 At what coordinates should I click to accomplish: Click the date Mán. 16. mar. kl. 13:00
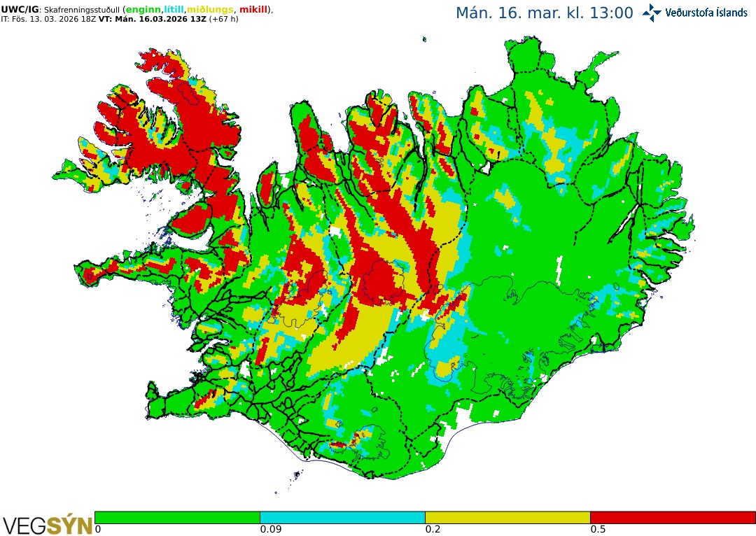coord(545,13)
